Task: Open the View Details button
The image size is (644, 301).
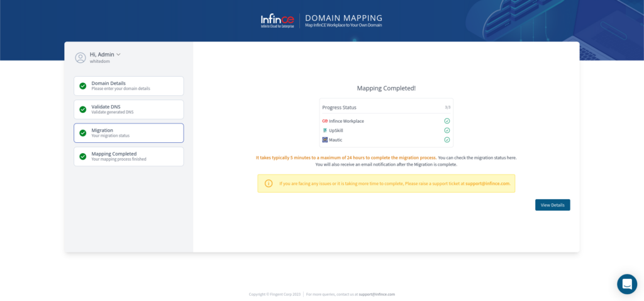Action: 552,205
